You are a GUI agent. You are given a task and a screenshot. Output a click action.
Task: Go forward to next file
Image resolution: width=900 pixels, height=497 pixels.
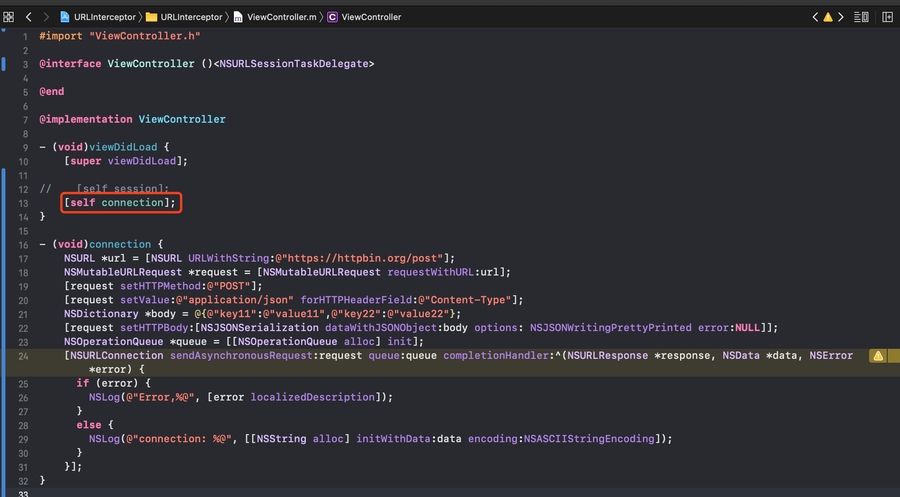(48, 17)
